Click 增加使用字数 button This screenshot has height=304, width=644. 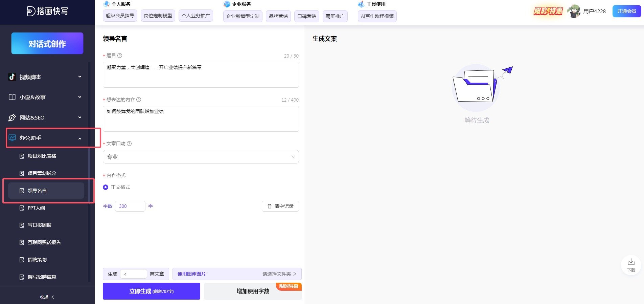coord(253,291)
